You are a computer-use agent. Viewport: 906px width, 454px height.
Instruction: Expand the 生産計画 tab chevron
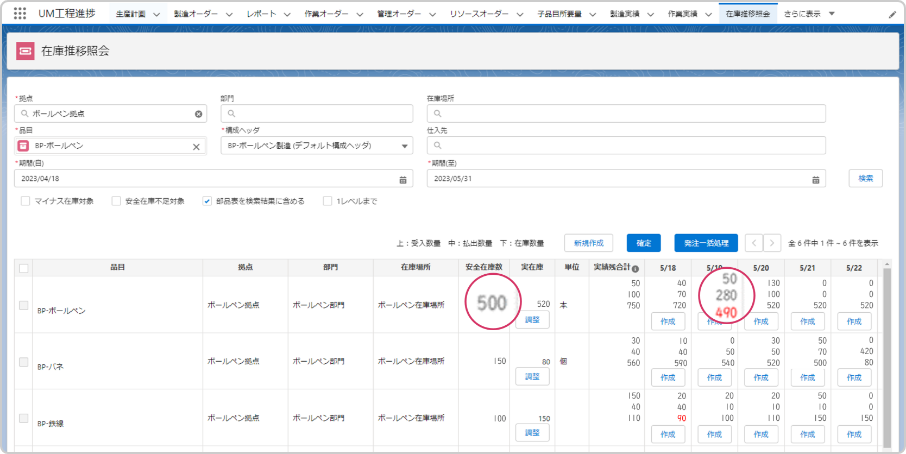[157, 14]
